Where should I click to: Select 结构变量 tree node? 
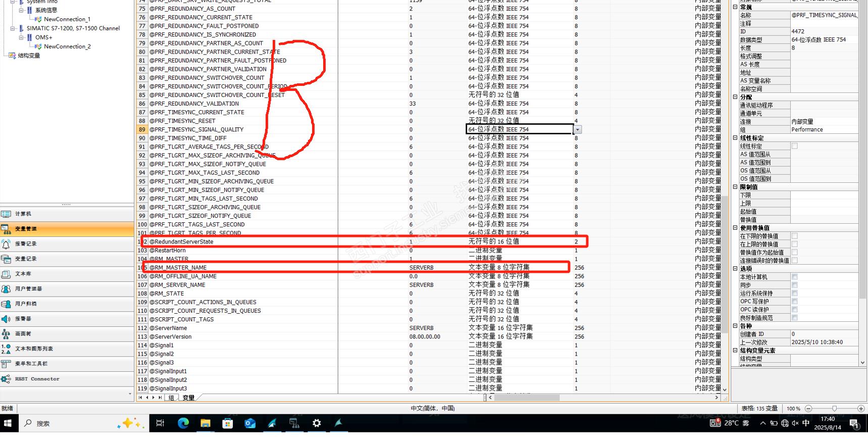(x=29, y=56)
